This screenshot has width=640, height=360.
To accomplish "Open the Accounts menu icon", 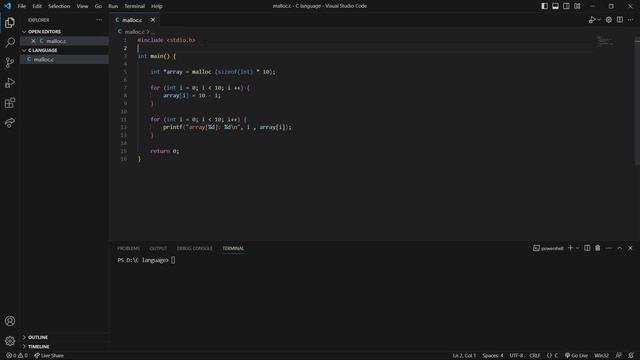I will click(10, 321).
